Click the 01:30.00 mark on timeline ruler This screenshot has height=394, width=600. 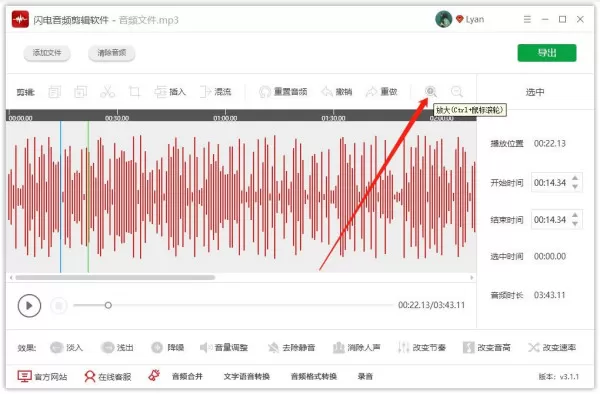click(333, 118)
